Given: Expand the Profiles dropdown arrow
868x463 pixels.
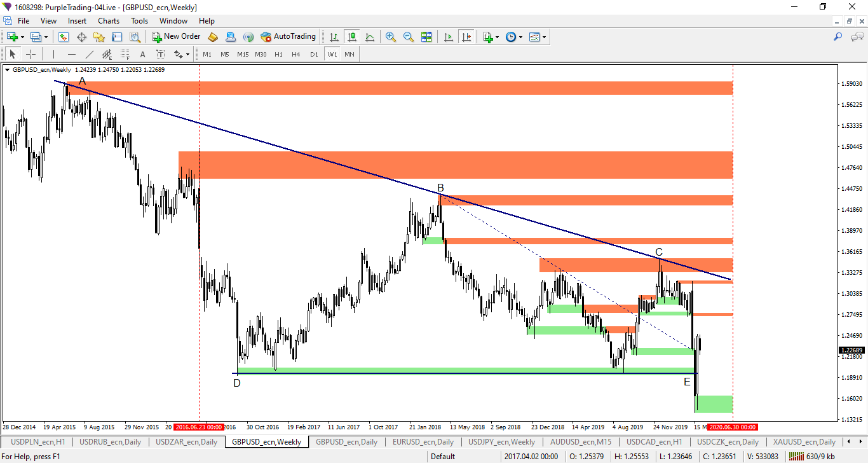Looking at the screenshot, I should point(46,37).
